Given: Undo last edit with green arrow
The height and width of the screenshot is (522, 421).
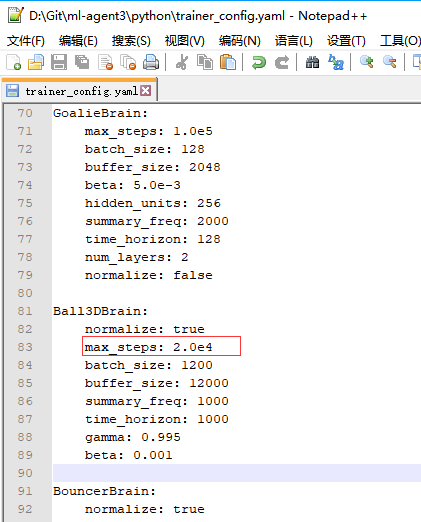Looking at the screenshot, I should coord(259,62).
